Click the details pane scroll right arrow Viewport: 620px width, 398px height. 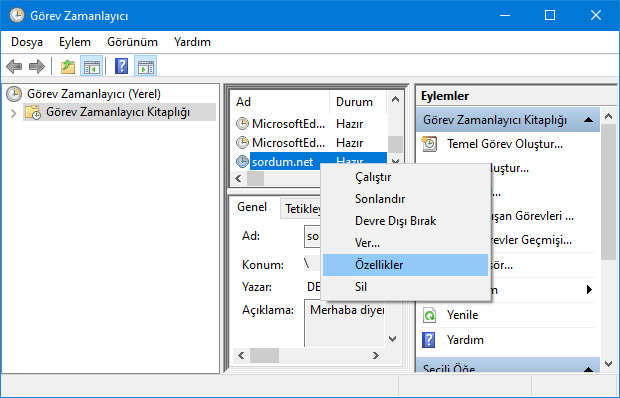376,356
